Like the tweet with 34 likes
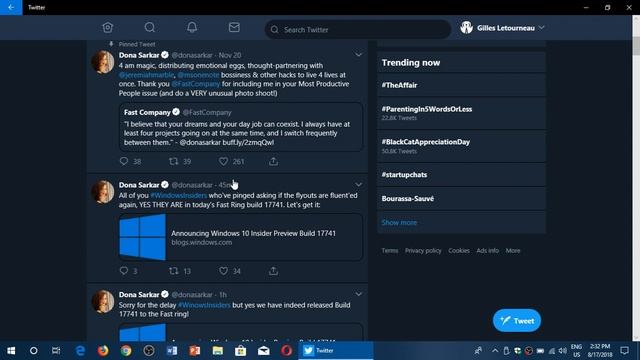 click(x=223, y=271)
